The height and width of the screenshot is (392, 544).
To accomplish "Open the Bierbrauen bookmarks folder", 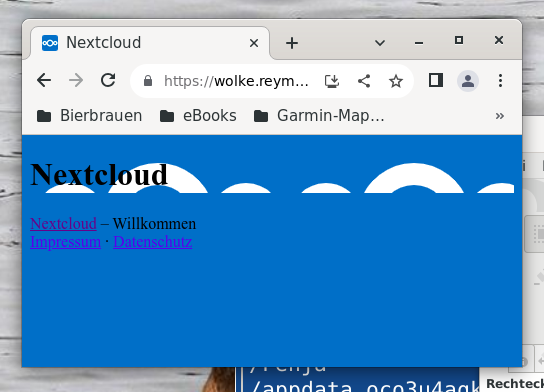I will [90, 116].
